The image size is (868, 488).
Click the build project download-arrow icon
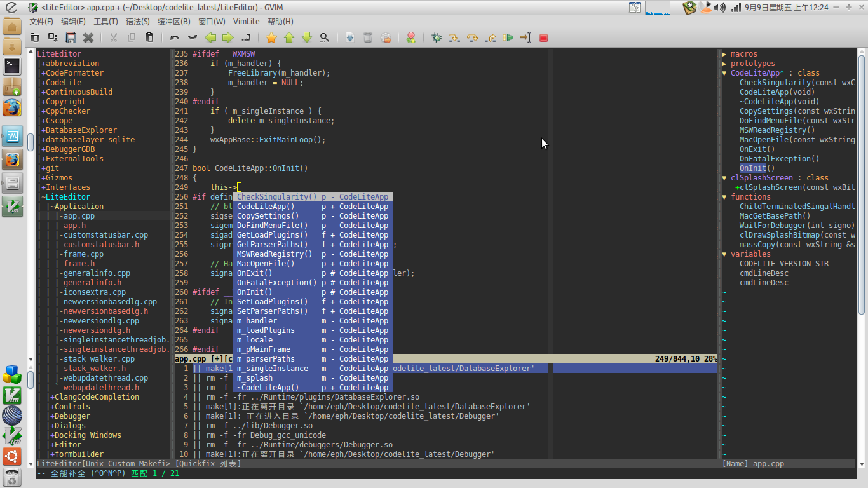350,37
